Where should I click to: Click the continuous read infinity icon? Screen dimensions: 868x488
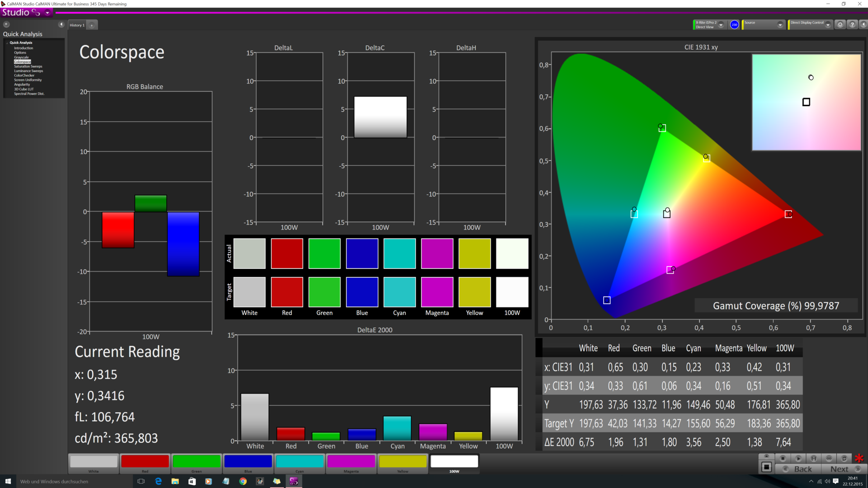[829, 458]
